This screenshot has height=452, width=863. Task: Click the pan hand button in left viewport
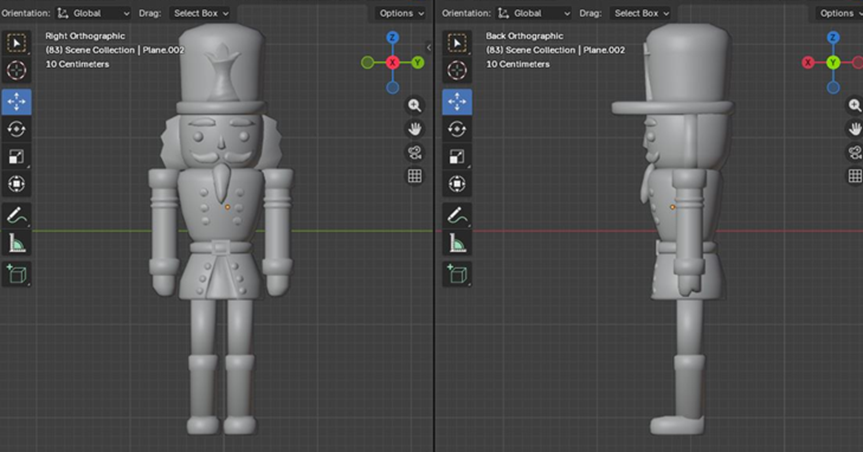(414, 129)
